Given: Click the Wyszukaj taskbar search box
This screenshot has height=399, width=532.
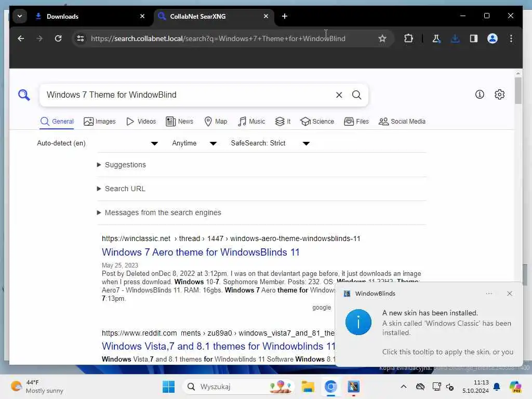Looking at the screenshot, I should 238,387.
